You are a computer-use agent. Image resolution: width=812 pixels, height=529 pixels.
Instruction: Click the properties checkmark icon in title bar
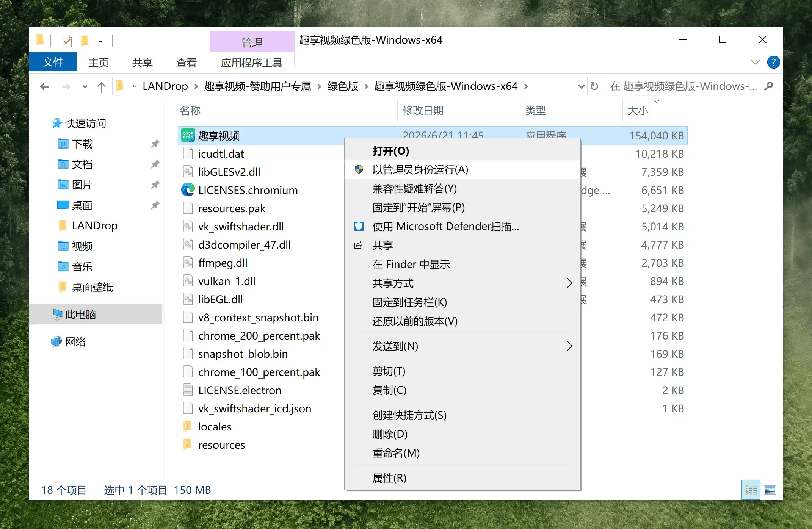[x=67, y=40]
